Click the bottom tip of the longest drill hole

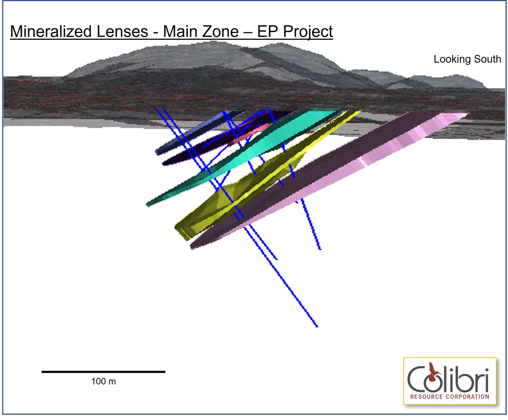pyautogui.click(x=317, y=326)
